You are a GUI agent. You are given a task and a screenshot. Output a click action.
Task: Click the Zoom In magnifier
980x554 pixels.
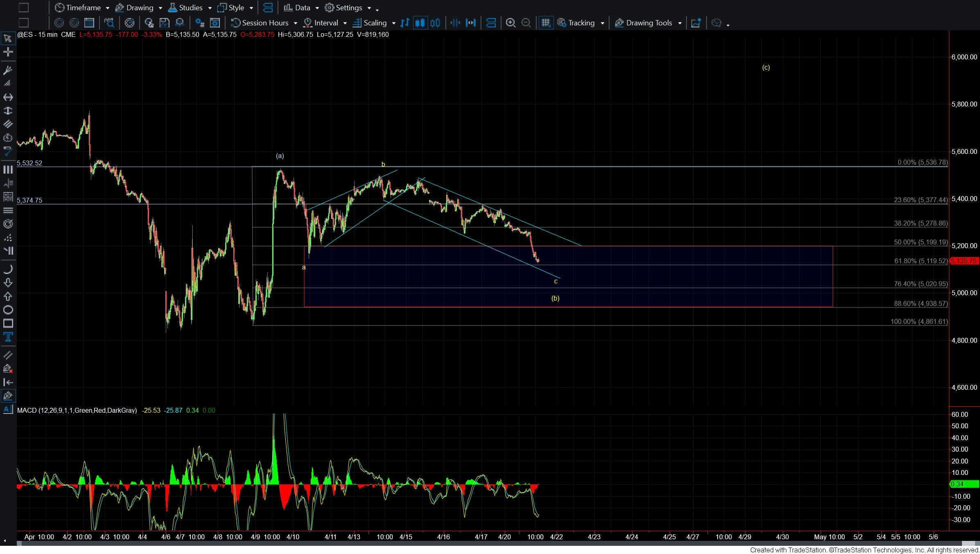[510, 23]
